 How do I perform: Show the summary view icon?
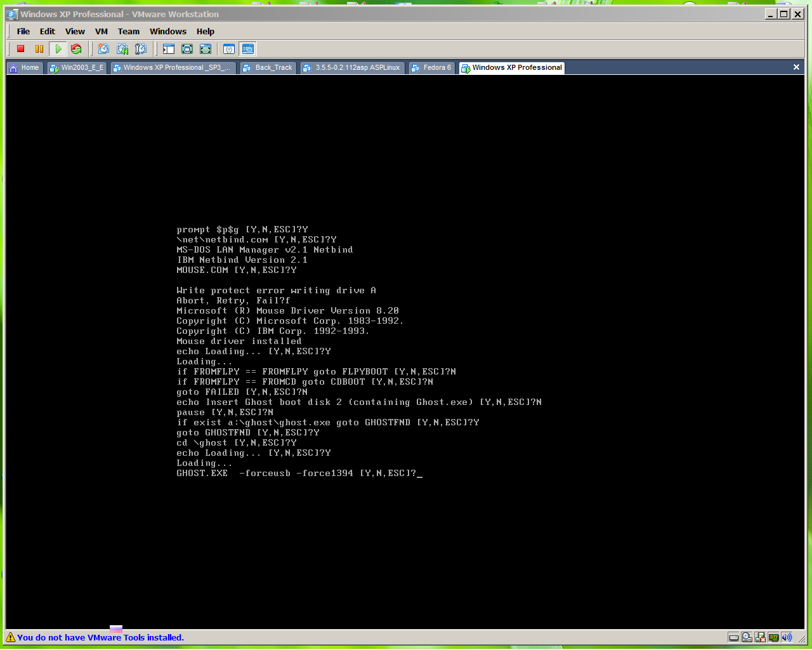pyautogui.click(x=229, y=49)
